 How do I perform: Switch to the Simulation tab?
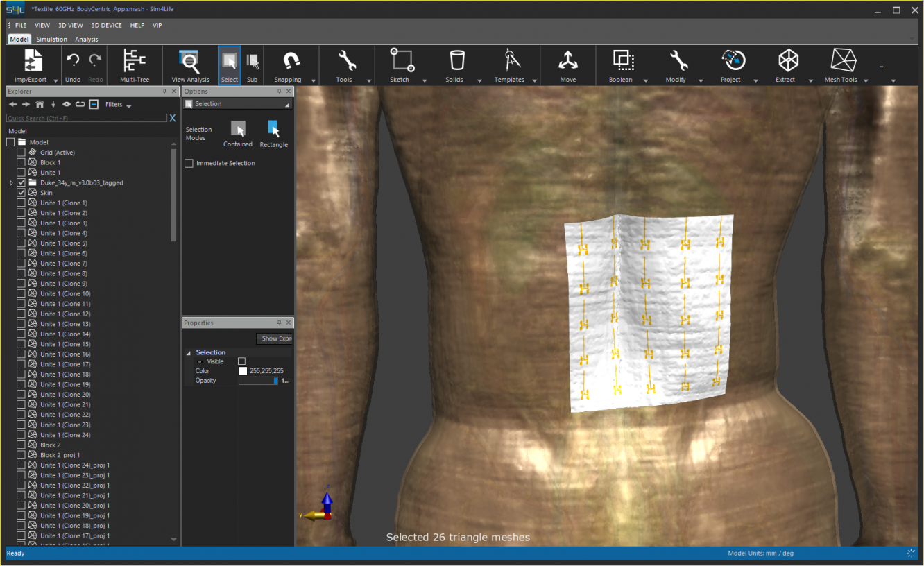(x=51, y=40)
